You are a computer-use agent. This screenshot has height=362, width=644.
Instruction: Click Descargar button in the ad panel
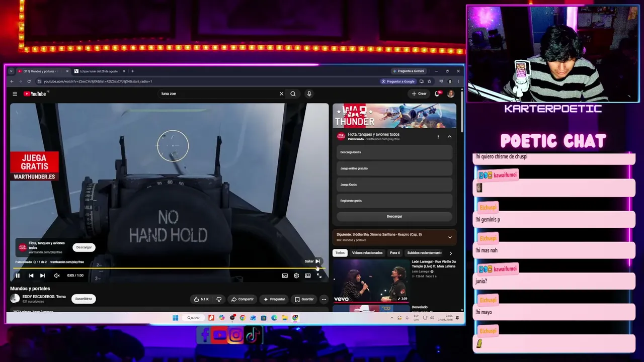394,216
